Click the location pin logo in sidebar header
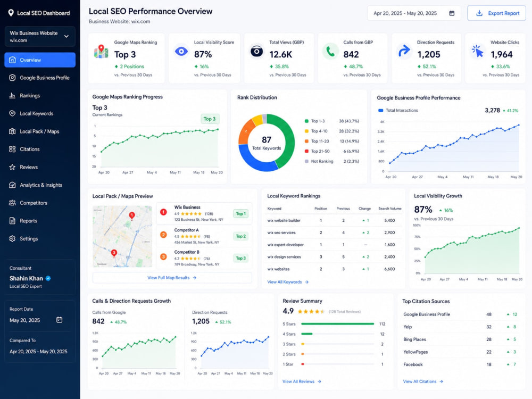 [x=11, y=13]
